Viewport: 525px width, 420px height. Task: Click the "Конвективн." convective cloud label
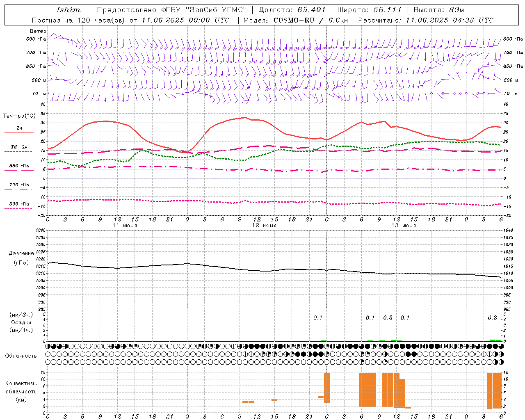pyautogui.click(x=21, y=383)
